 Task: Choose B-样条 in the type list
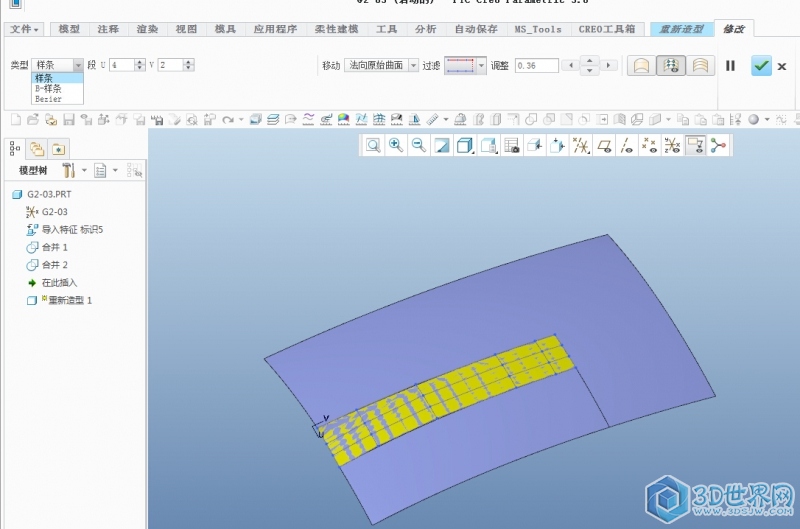pos(57,88)
